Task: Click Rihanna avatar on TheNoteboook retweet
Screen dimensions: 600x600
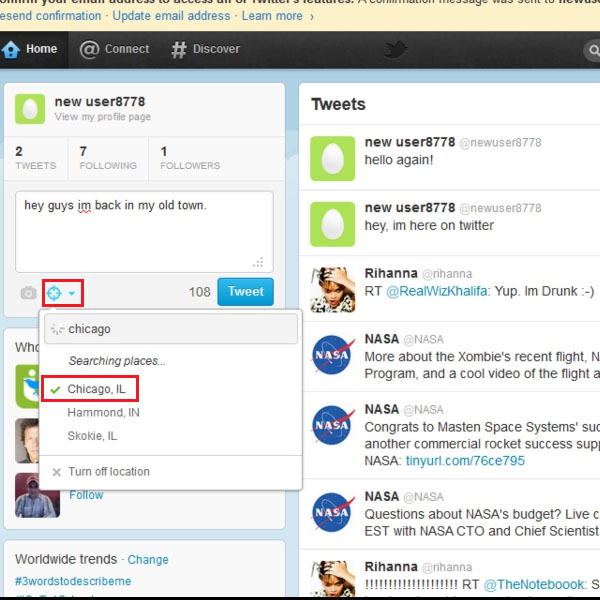Action: click(x=332, y=578)
